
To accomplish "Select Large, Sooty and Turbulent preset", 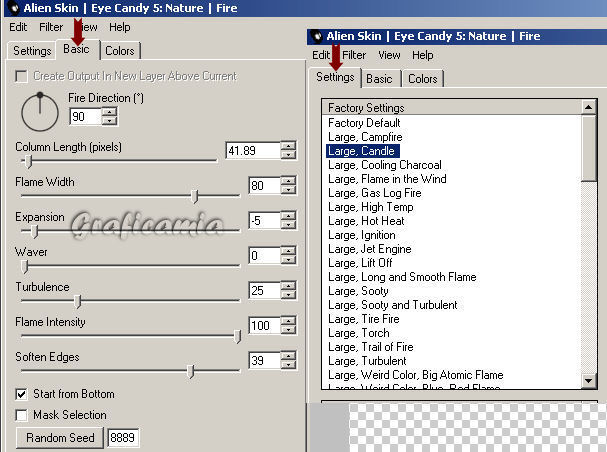I will tap(393, 305).
